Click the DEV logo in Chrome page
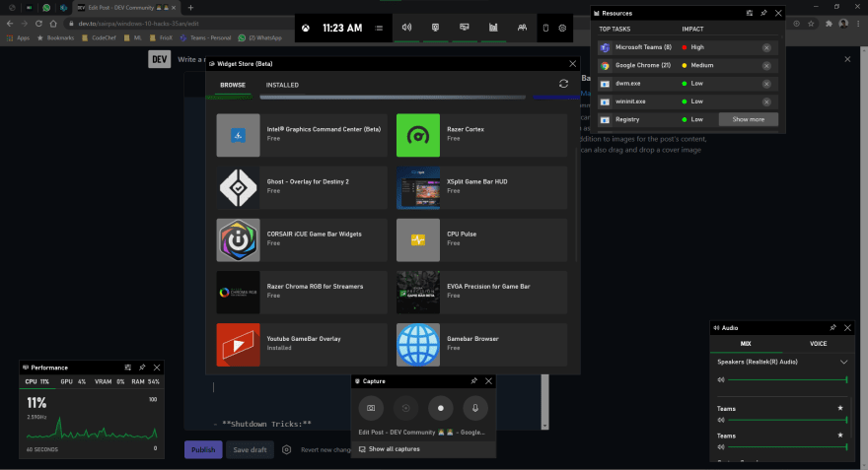 [160, 59]
